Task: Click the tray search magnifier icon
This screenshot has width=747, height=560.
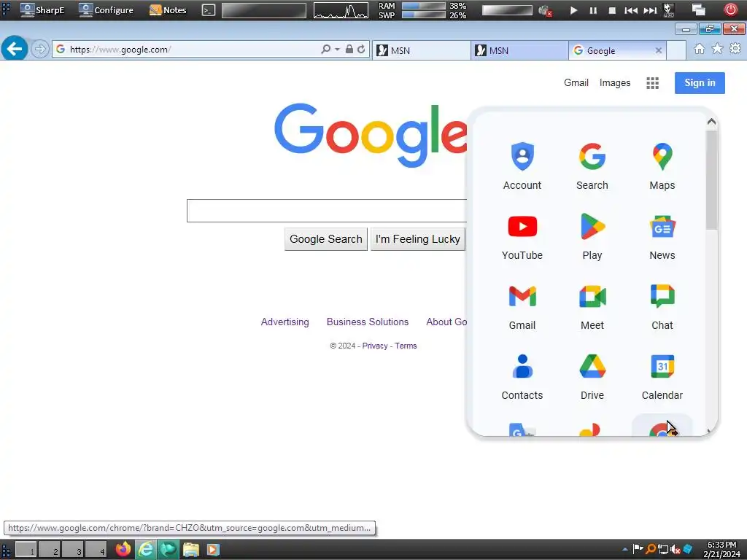Action: 650,549
